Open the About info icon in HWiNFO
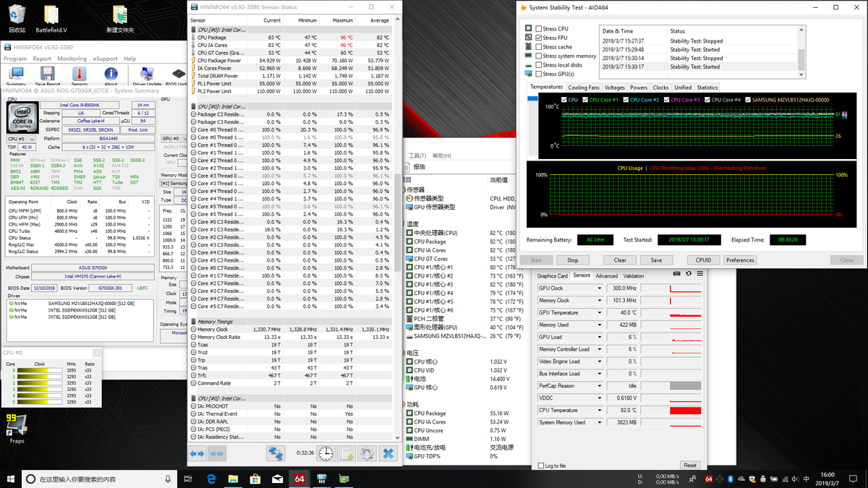The width and height of the screenshot is (868, 488). (111, 74)
